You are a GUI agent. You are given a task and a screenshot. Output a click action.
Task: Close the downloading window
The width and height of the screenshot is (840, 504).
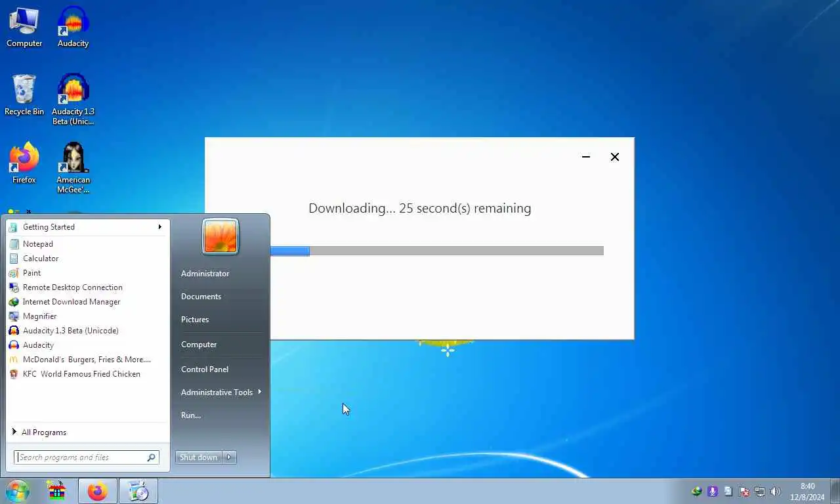click(x=615, y=157)
